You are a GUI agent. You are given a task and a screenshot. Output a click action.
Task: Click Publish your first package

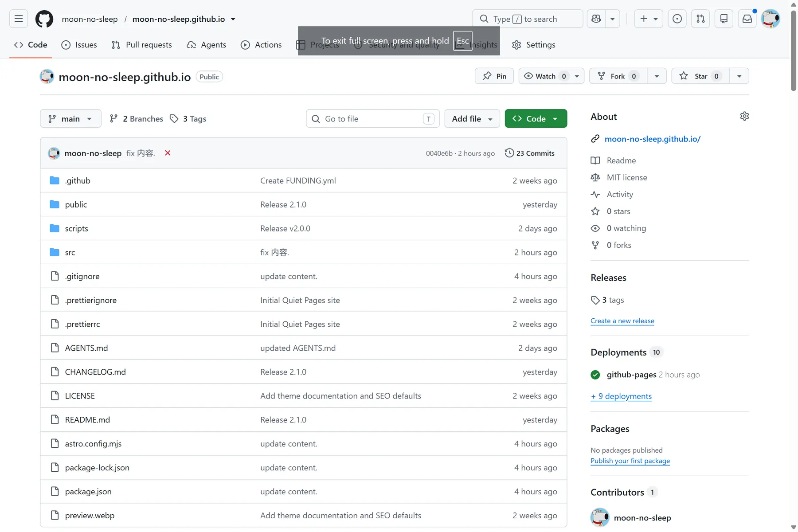click(630, 461)
